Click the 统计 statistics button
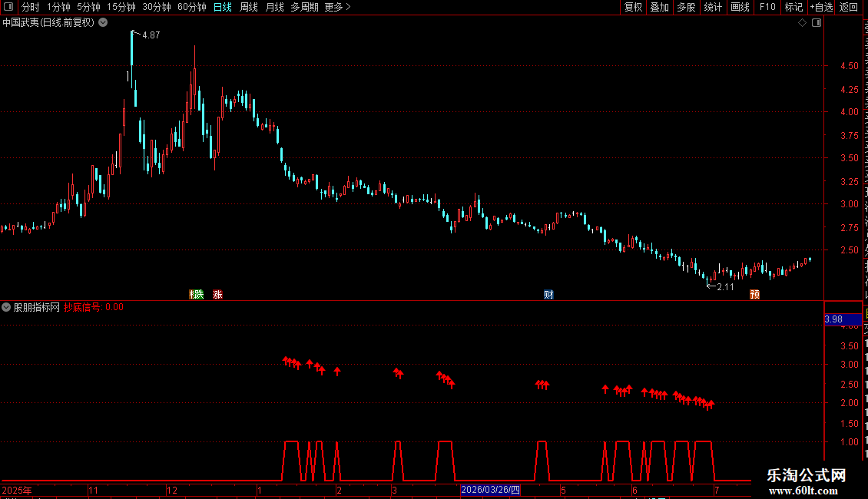 pyautogui.click(x=712, y=7)
